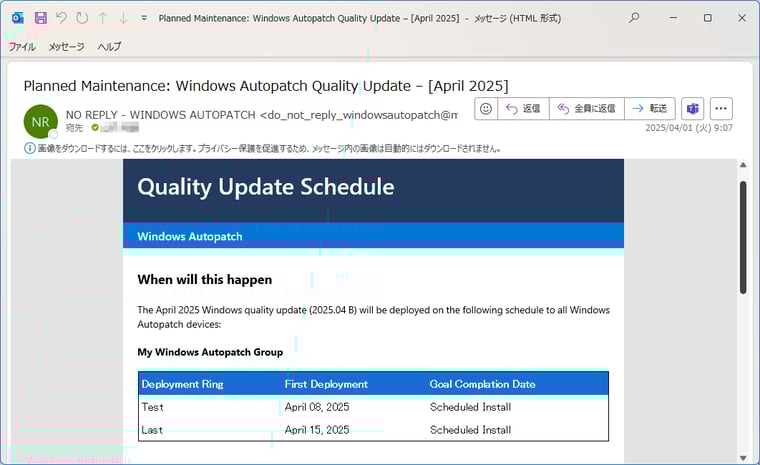Click the vertical scrollbar thumb
Viewport: 760px width, 465px height.
(743, 237)
